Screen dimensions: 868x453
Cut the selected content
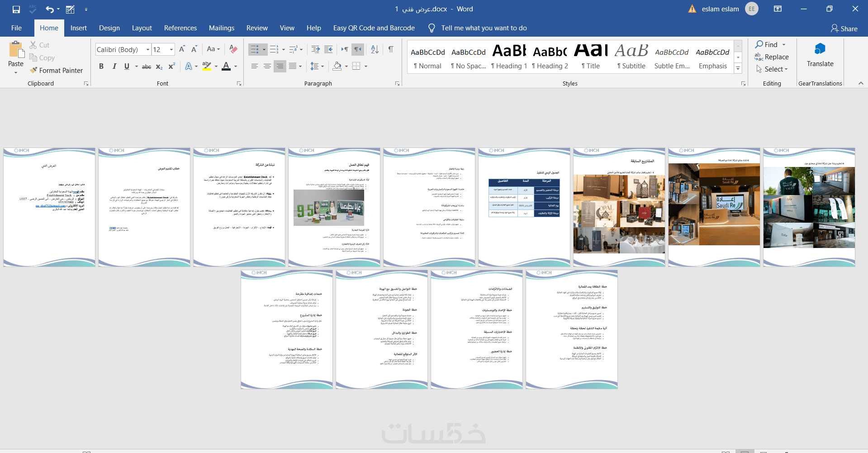point(39,45)
